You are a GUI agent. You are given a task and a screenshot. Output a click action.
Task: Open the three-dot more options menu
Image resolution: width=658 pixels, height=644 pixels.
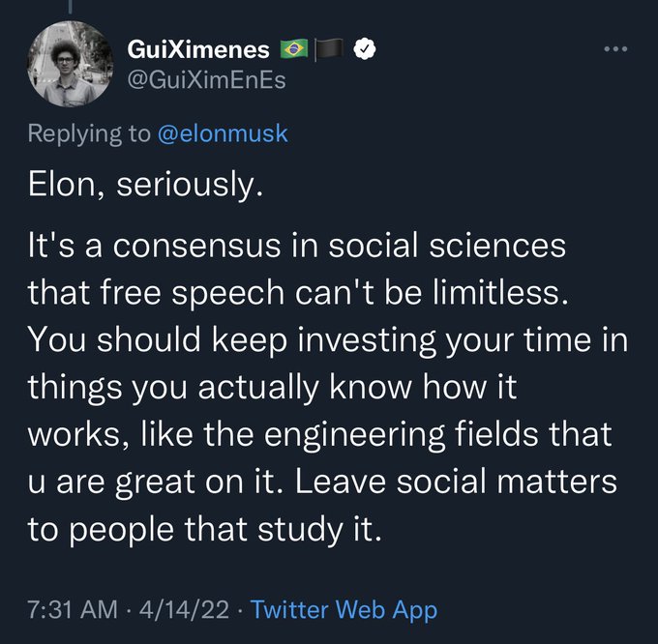pyautogui.click(x=614, y=48)
